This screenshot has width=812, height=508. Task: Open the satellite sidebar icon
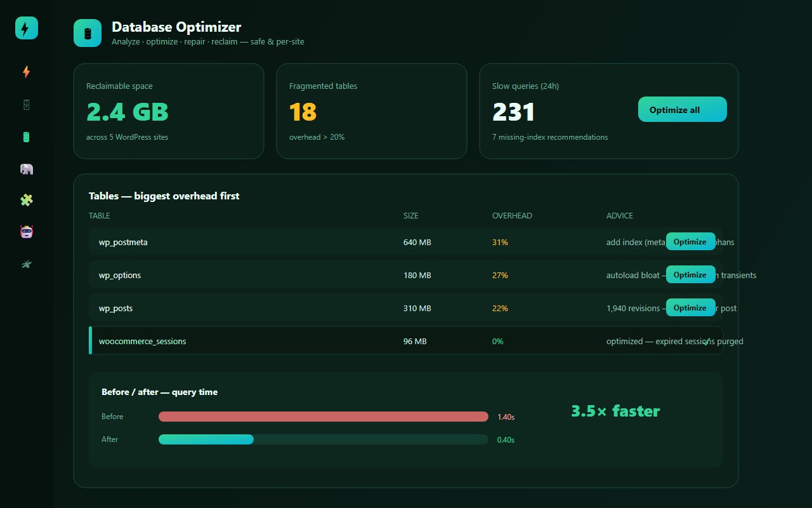point(27,264)
